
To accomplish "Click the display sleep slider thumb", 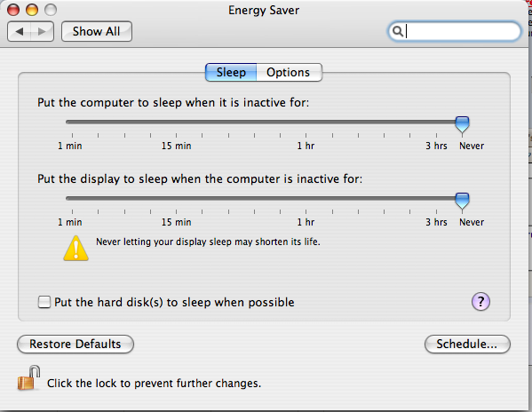I will pyautogui.click(x=462, y=201).
